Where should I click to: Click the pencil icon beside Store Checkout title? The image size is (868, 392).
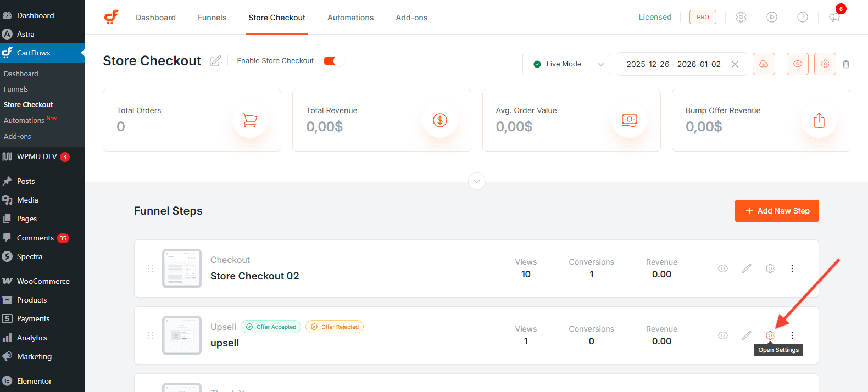(x=215, y=61)
